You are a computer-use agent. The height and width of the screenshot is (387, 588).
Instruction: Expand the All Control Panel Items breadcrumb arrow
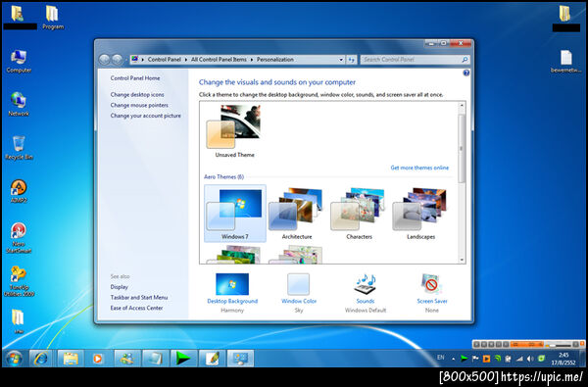click(252, 60)
